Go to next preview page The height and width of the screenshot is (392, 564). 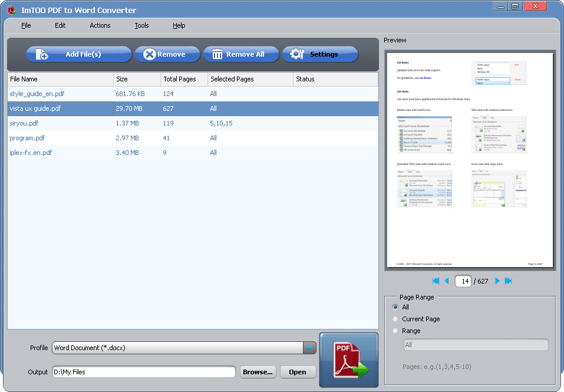[x=497, y=281]
